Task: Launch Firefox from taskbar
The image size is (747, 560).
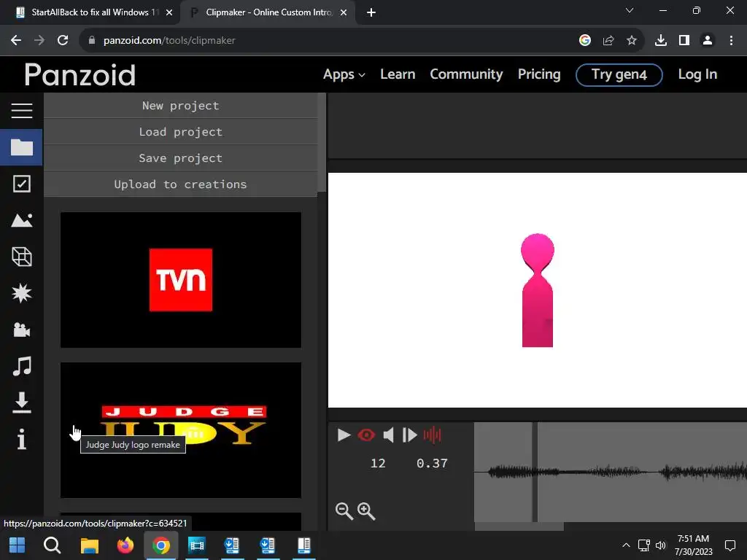Action: pyautogui.click(x=125, y=545)
